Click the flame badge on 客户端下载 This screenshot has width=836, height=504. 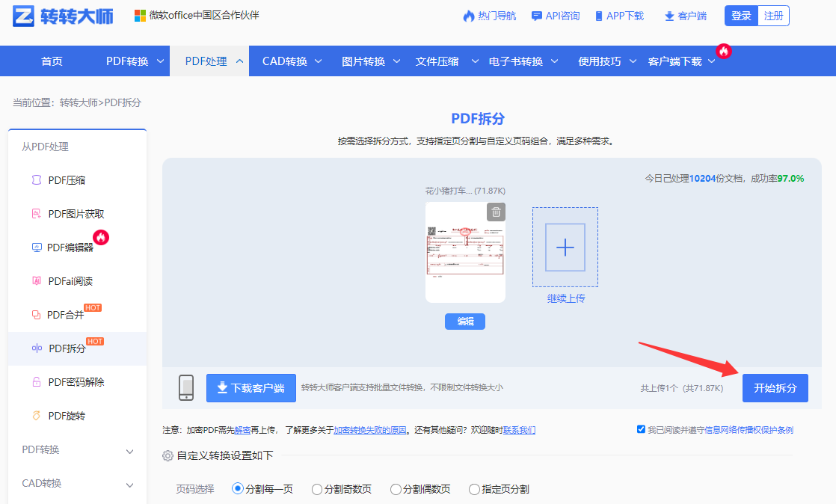[x=724, y=51]
